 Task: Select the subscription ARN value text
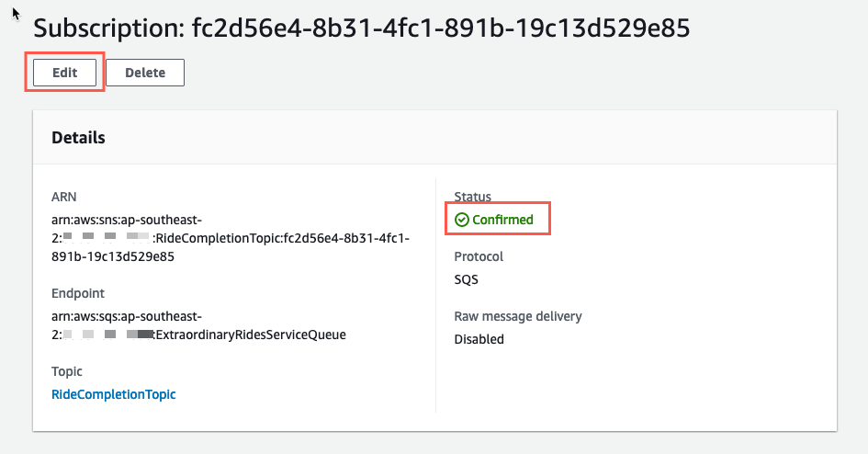(x=231, y=238)
